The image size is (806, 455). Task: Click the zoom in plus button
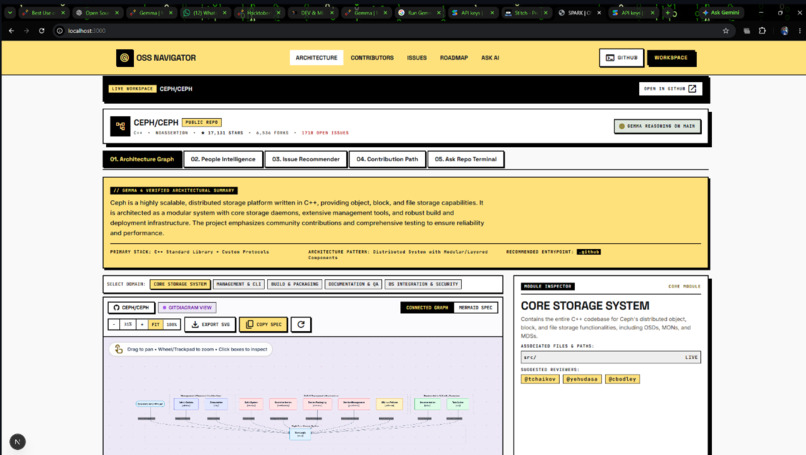(x=142, y=324)
